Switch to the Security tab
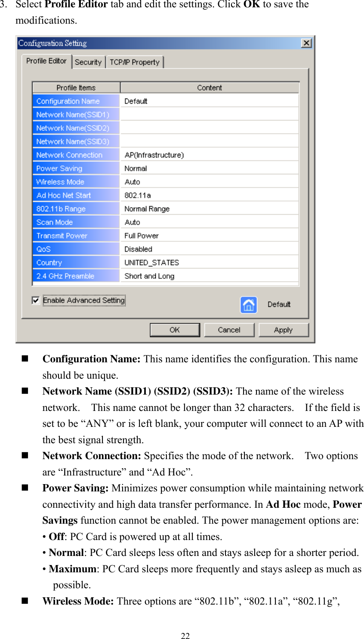The width and height of the screenshot is (364, 639). point(88,62)
